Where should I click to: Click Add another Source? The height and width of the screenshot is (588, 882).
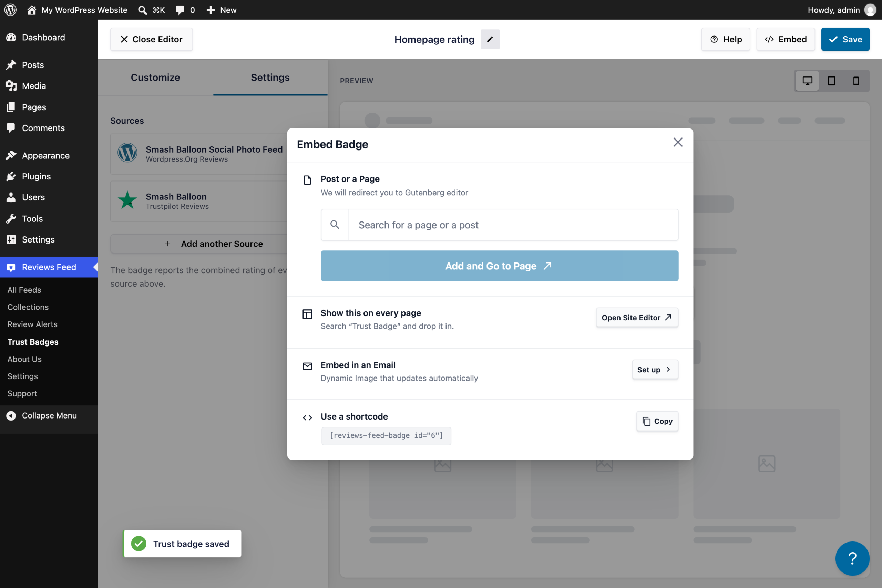pos(214,244)
